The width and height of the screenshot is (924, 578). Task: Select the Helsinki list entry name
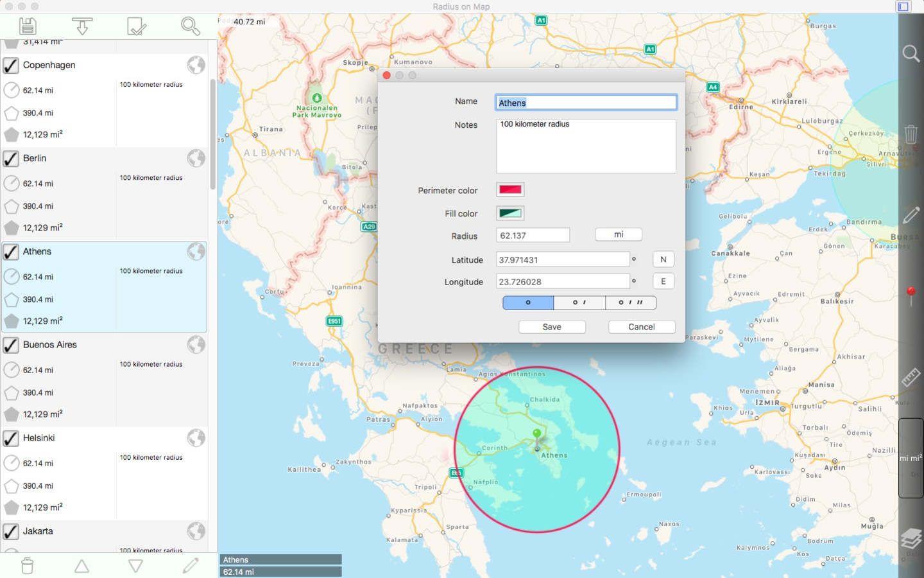38,438
